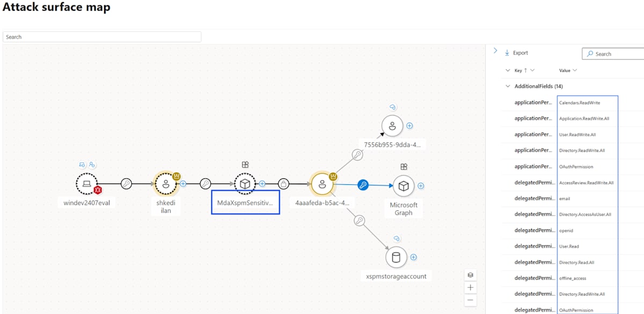Viewport: 644px width, 314px height.
Task: Click app icon above MdaXspmSensitiv node
Action: point(245,165)
